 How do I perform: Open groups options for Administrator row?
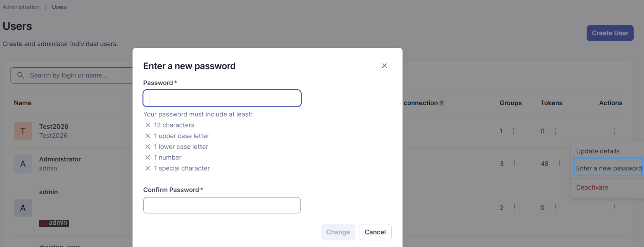[514, 164]
